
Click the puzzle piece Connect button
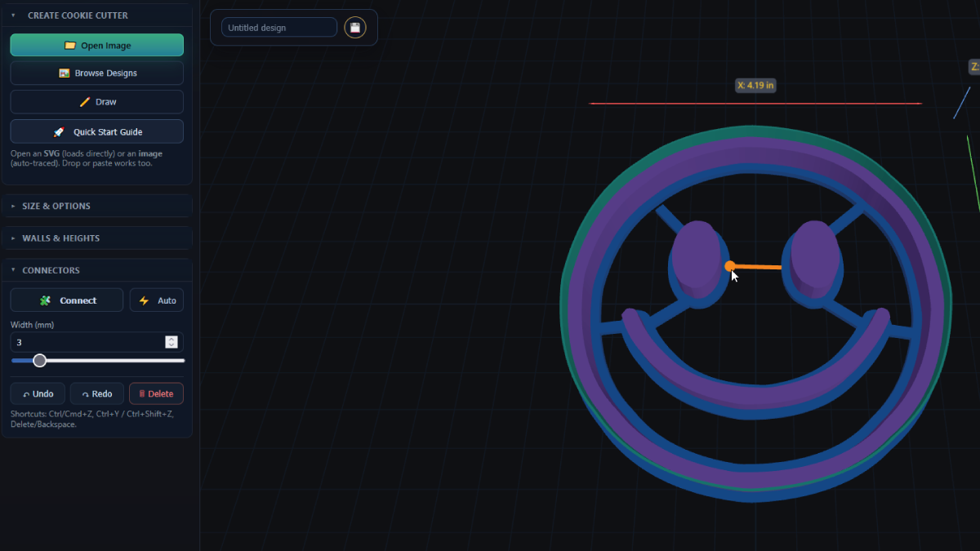click(x=67, y=300)
